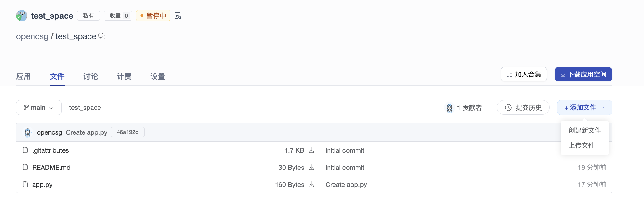Collapse the 添加文件 dropdown
644x222 pixels.
[x=584, y=108]
